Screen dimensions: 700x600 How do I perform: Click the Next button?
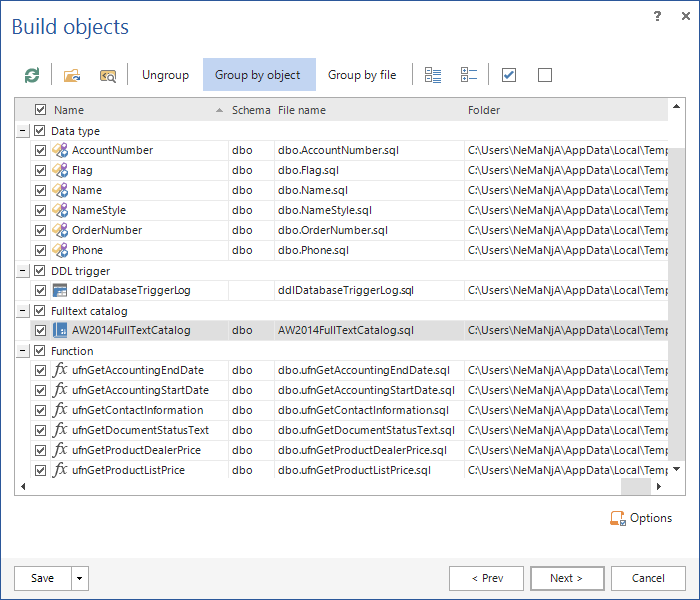pos(565,578)
